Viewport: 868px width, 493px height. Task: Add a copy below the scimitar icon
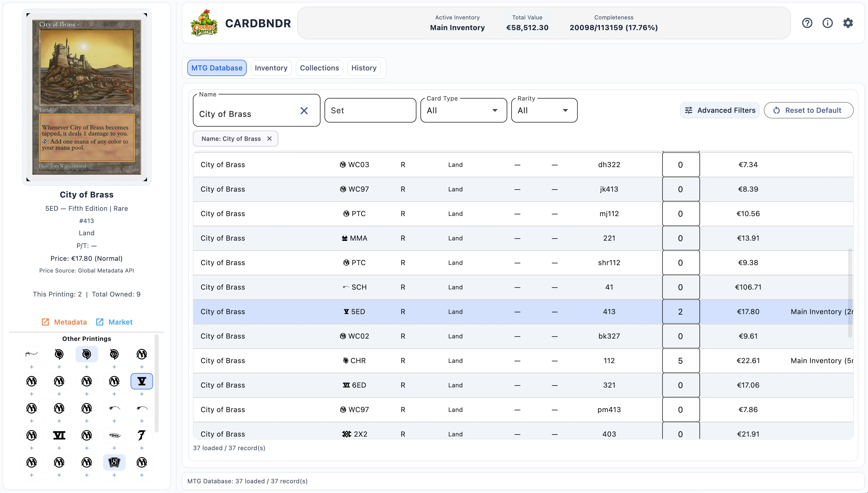coord(31,367)
